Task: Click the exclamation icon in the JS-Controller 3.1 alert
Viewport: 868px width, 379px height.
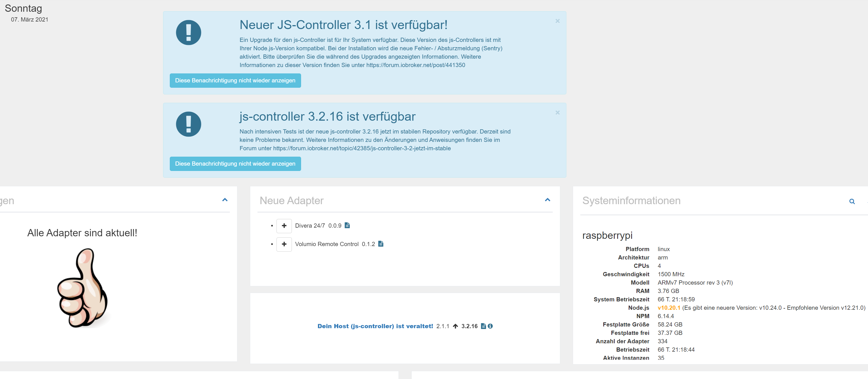Action: click(x=188, y=33)
